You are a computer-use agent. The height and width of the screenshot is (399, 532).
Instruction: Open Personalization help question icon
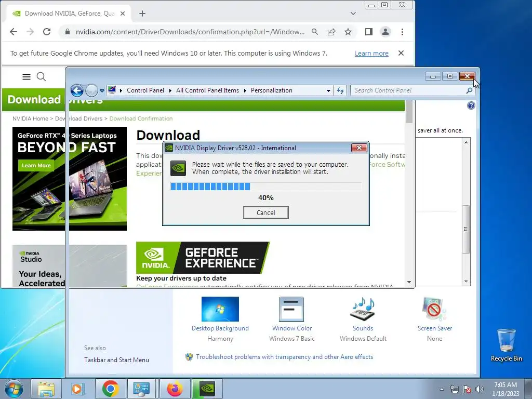pos(471,105)
